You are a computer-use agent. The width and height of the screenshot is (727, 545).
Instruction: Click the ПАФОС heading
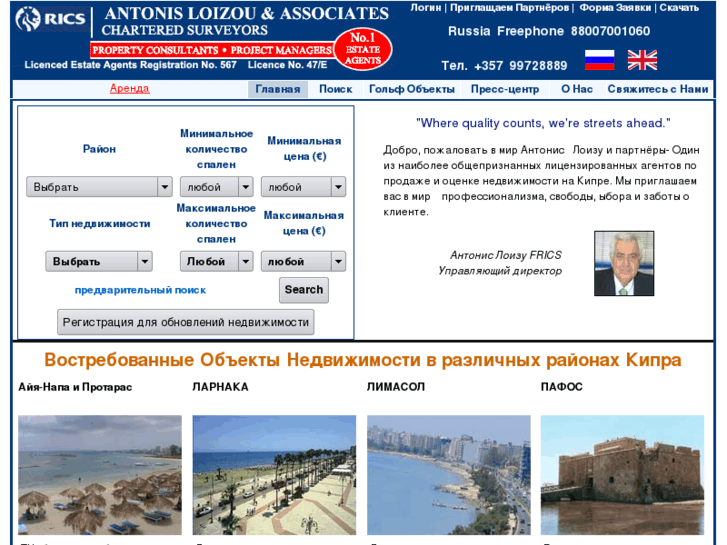(561, 387)
